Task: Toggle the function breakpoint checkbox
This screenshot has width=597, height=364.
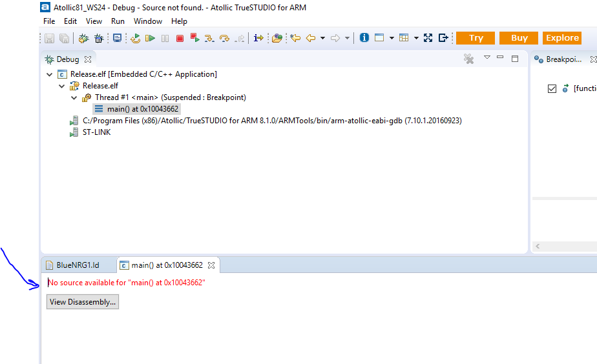Action: (x=552, y=88)
